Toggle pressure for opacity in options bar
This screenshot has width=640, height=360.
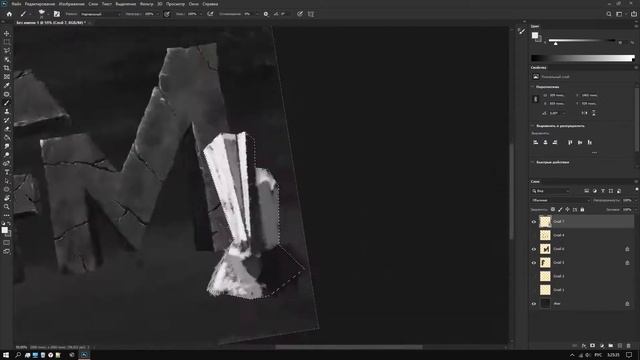pyautogui.click(x=167, y=14)
